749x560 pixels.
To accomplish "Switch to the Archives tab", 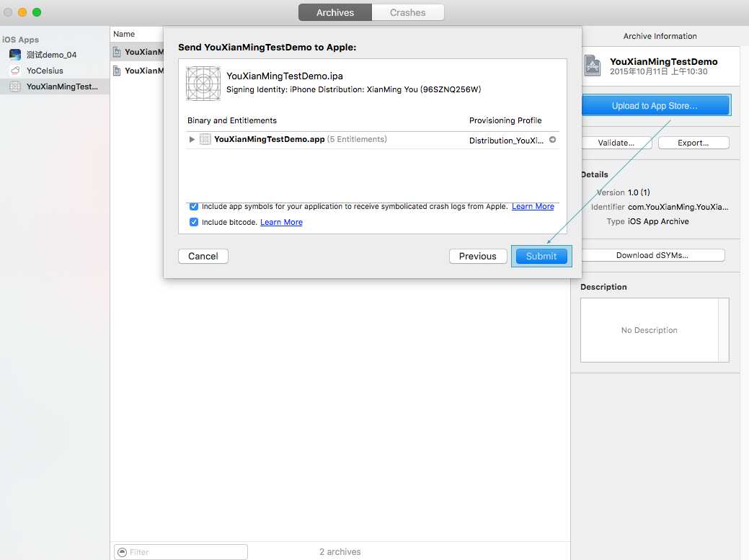I will click(335, 12).
